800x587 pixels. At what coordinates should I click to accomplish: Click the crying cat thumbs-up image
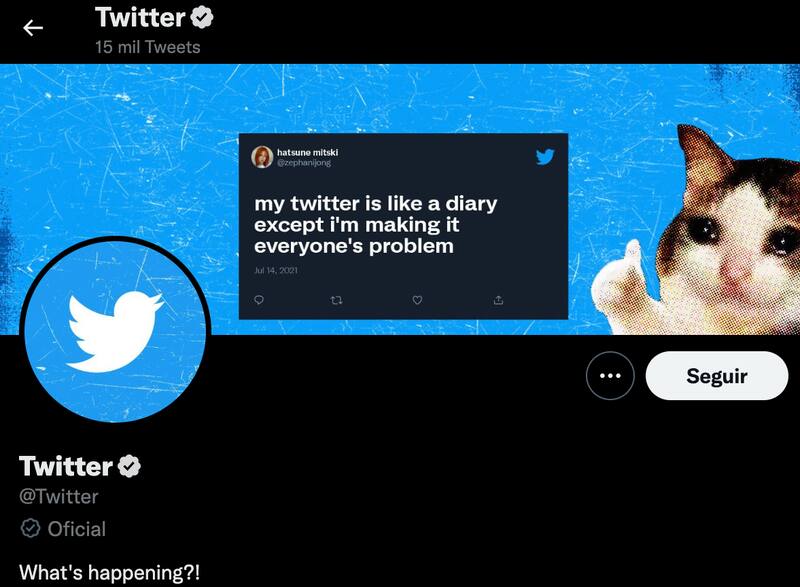coord(696,229)
